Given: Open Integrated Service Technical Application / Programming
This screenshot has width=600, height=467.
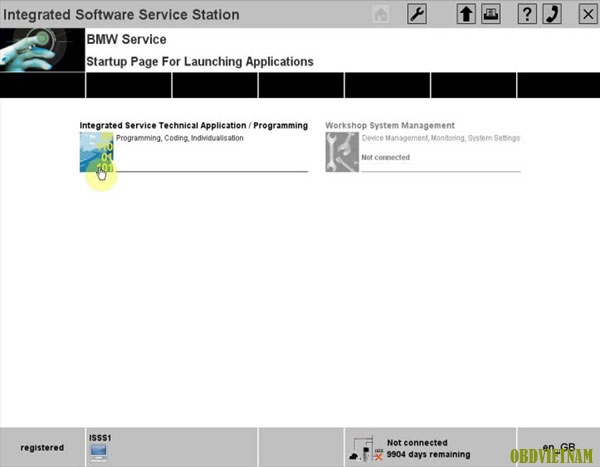Looking at the screenshot, I should coord(194,126).
